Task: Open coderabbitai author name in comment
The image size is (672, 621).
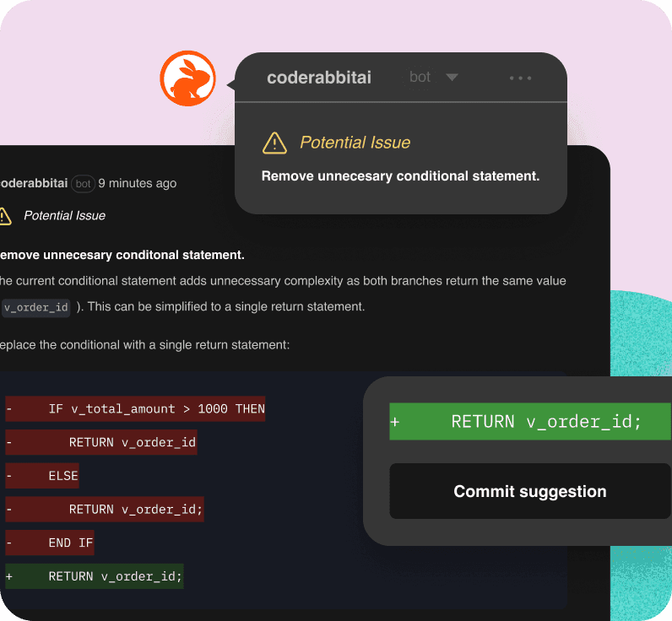Action: tap(34, 183)
